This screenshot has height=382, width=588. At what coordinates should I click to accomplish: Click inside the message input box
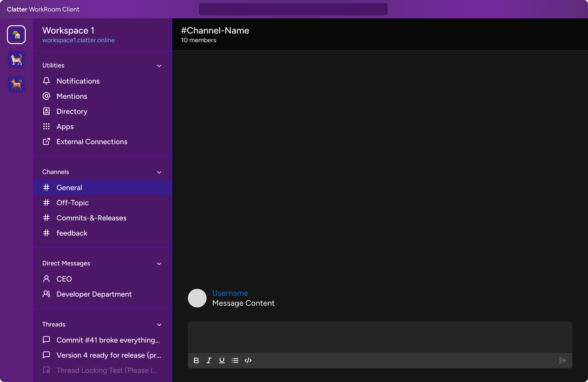tap(380, 336)
